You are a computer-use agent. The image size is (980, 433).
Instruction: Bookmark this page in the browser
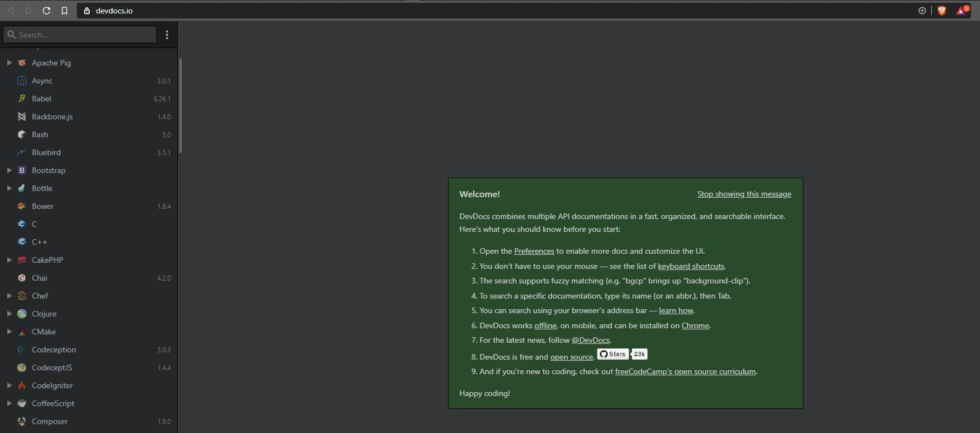64,11
